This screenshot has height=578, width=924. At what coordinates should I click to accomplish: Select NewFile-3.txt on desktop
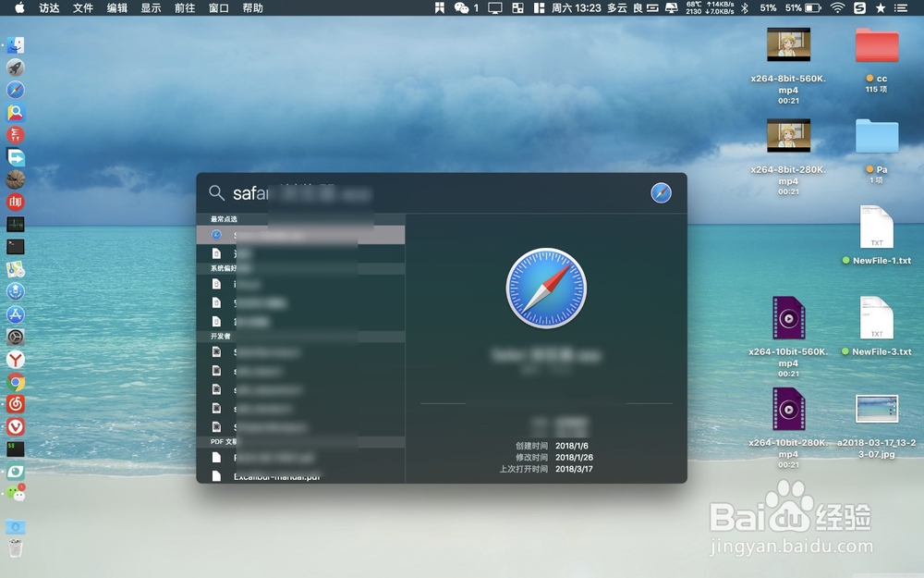[x=877, y=326]
